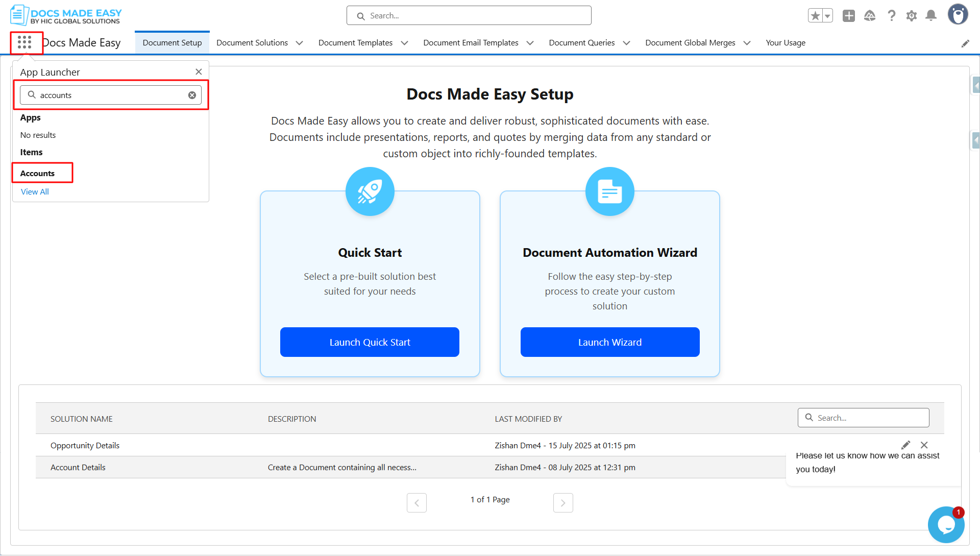Viewport: 980px width, 556px height.
Task: Dismiss the chat greeting popup
Action: [x=924, y=445]
